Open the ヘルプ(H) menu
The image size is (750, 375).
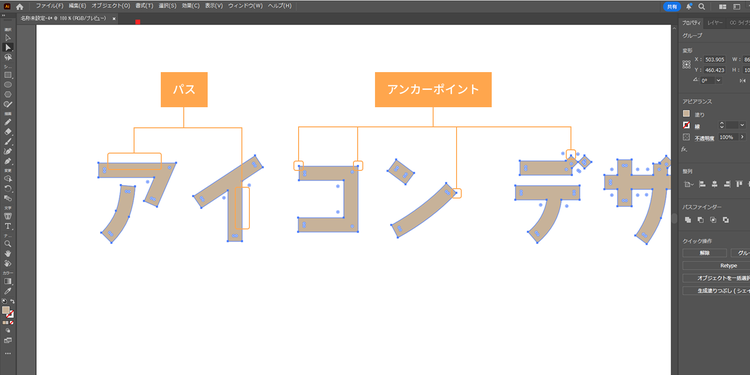280,6
